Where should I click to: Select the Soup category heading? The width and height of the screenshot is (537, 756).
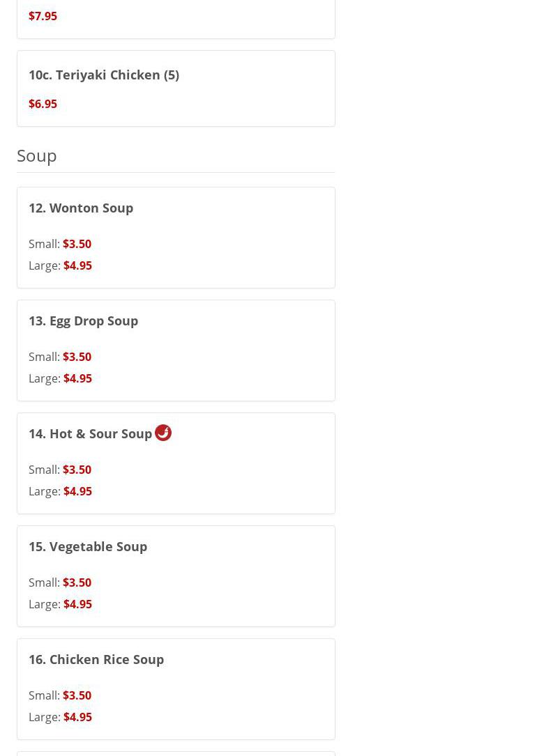37,155
